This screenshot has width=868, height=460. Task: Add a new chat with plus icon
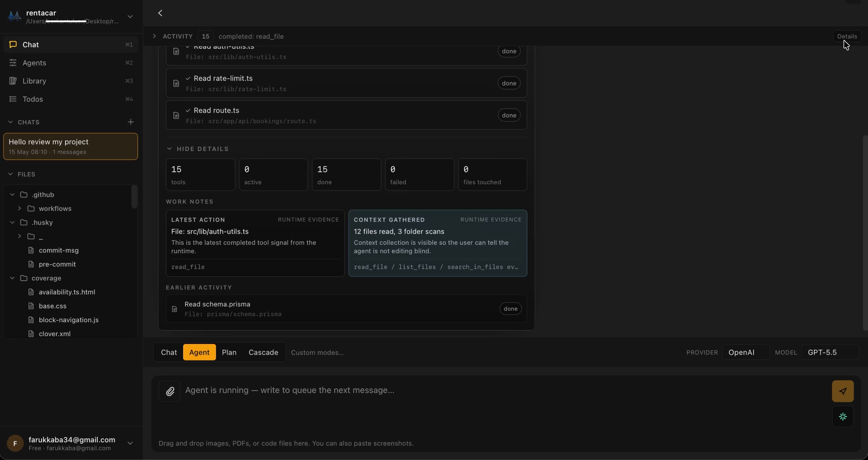131,122
